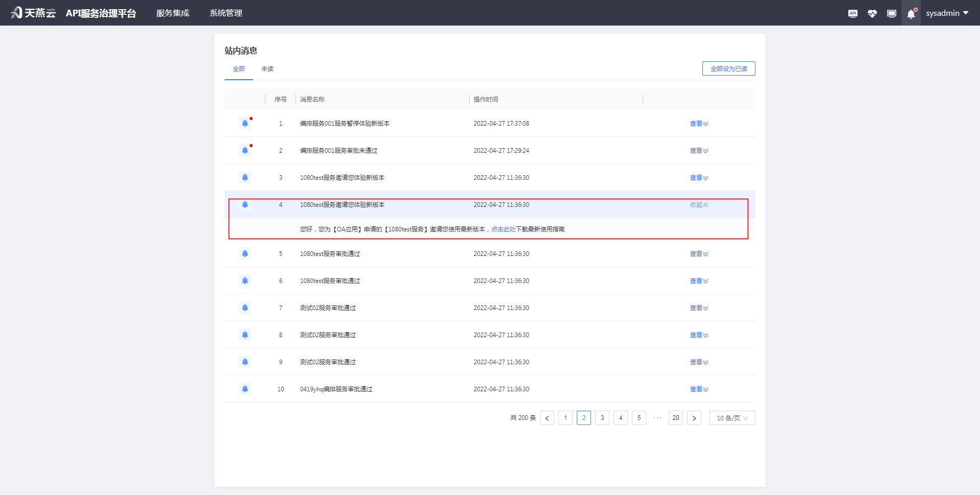Switch to the 未读 tab
The height and width of the screenshot is (495, 980).
[267, 69]
